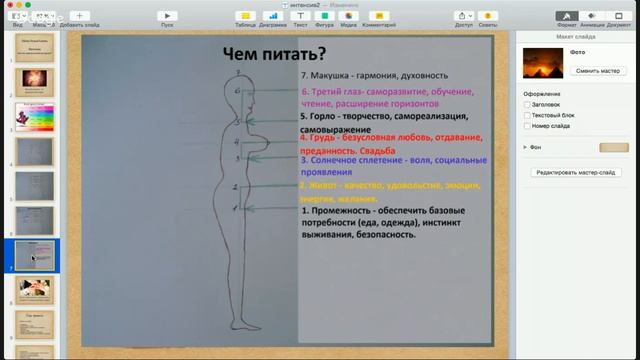640x360 pixels.
Task: Click text '7. Макушка - гармония, духовность'
Action: pyautogui.click(x=374, y=76)
